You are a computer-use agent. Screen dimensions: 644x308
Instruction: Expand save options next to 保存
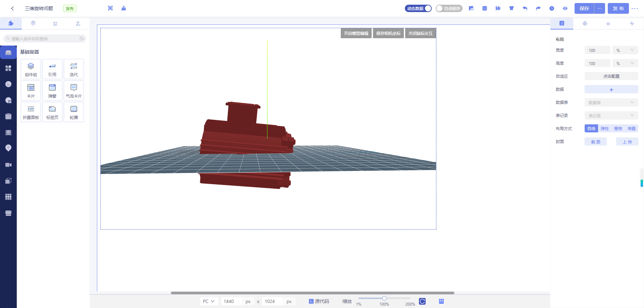600,8
